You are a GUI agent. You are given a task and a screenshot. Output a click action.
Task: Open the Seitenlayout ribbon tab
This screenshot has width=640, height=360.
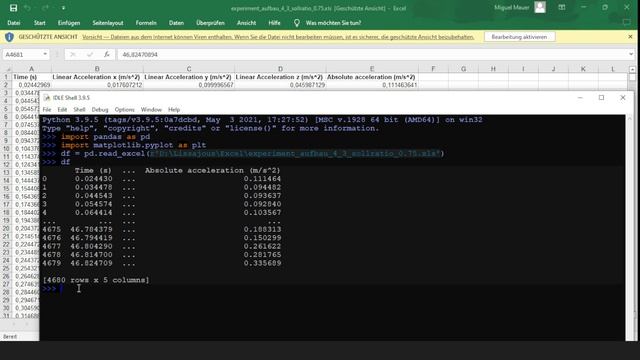click(x=108, y=23)
